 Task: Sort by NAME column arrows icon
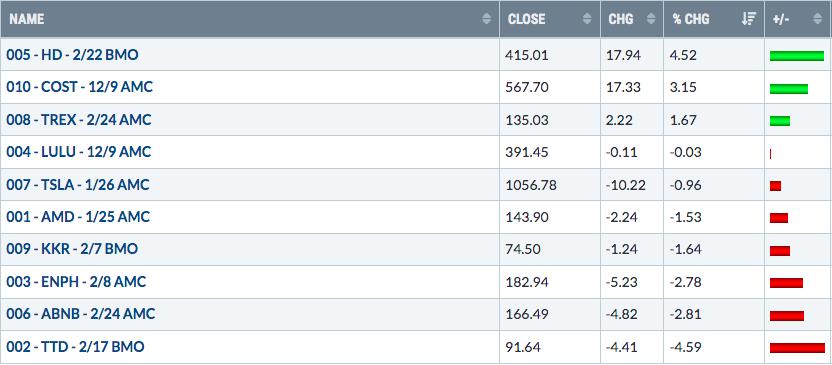pos(487,19)
